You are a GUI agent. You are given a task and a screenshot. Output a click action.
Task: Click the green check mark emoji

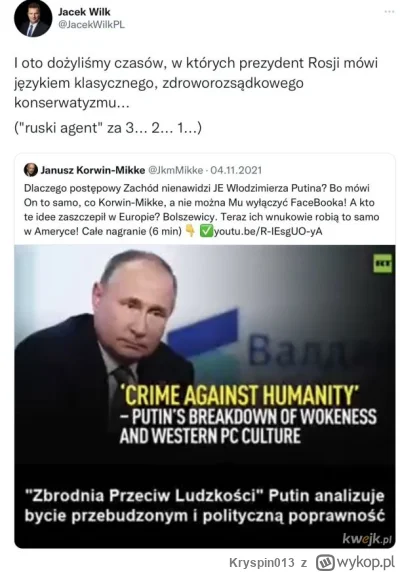tap(206, 231)
